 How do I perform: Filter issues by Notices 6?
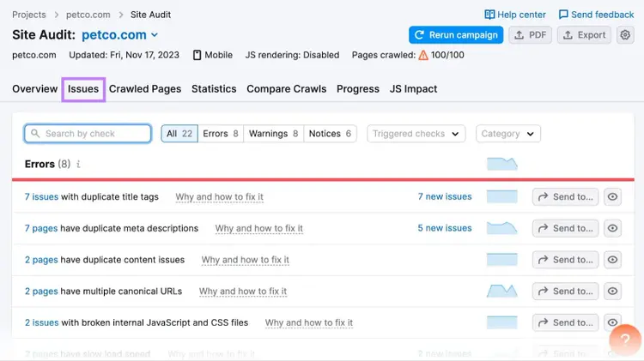click(x=331, y=134)
